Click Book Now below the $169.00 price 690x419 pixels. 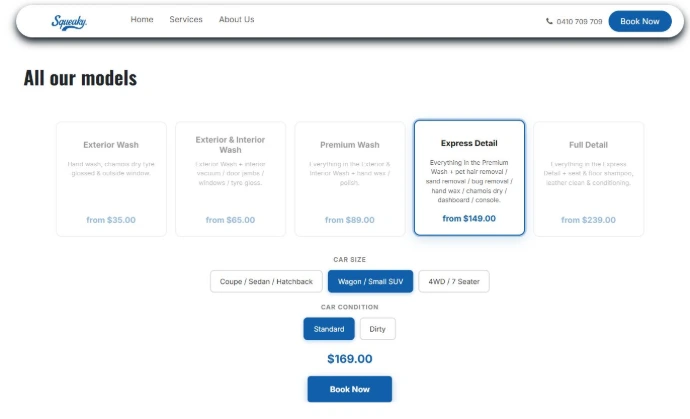pyautogui.click(x=350, y=389)
